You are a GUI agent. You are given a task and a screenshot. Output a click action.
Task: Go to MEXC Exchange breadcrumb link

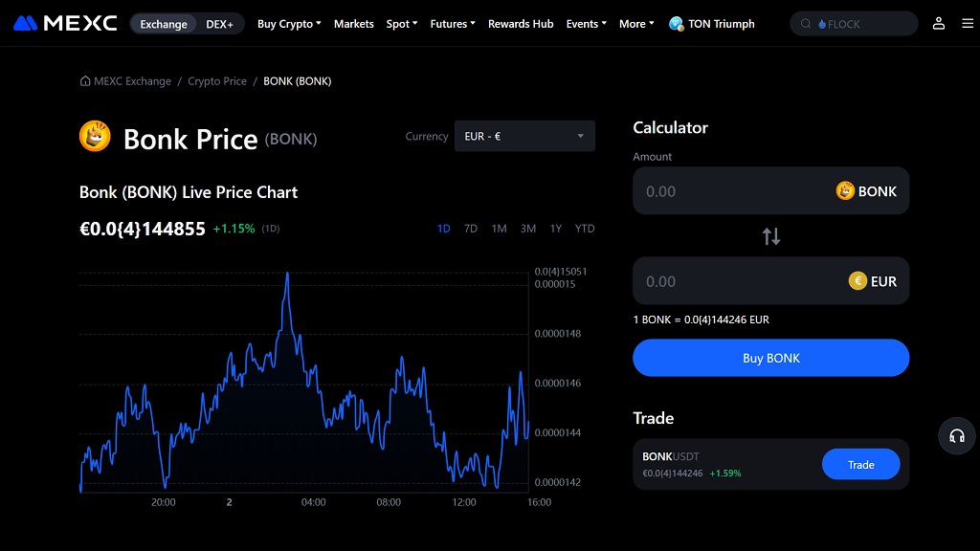pyautogui.click(x=132, y=81)
